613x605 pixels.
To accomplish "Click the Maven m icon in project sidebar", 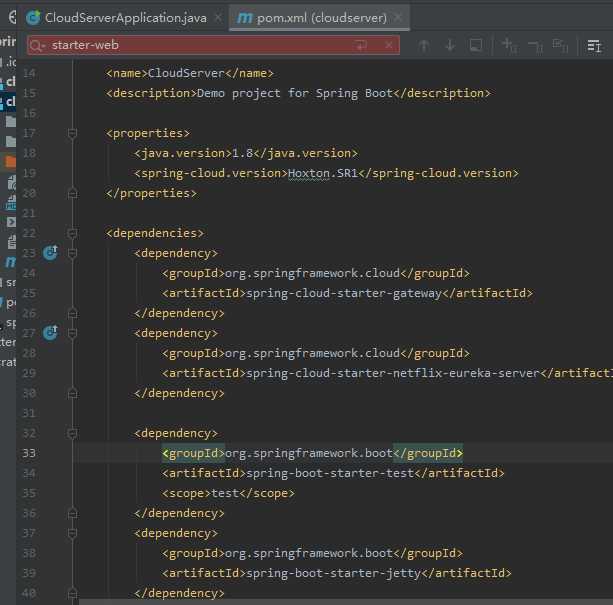I will [x=11, y=261].
